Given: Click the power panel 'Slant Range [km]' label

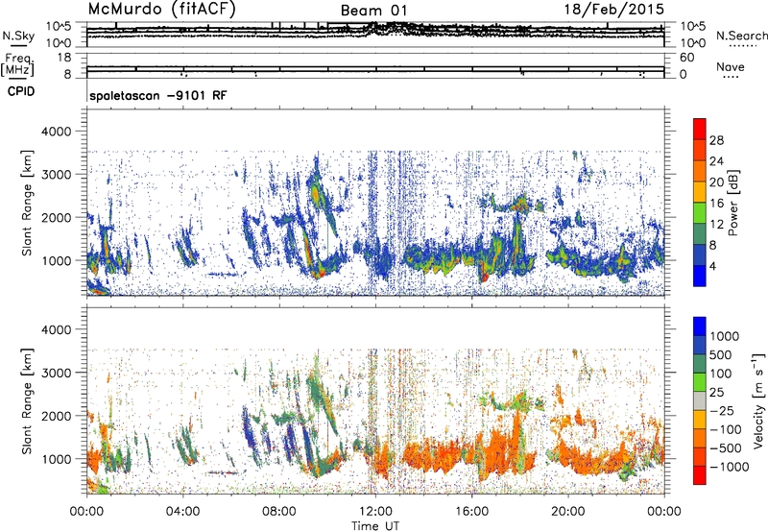Looking at the screenshot, I should pos(28,203).
